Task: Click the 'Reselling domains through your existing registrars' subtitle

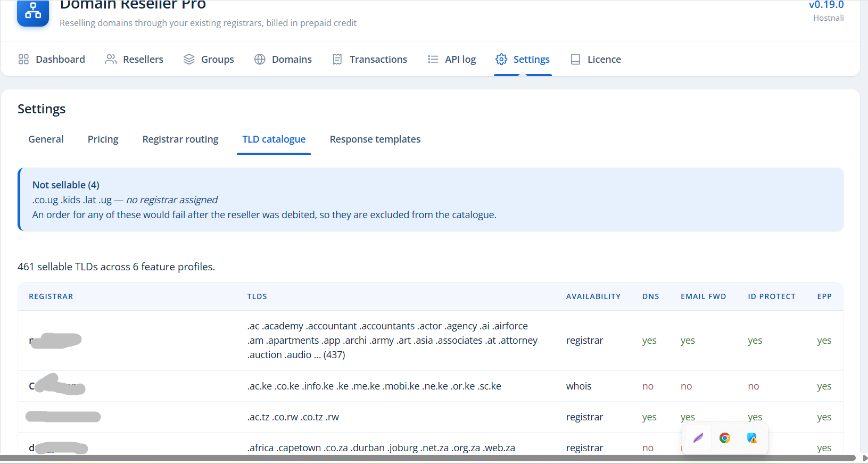Action: [x=208, y=23]
